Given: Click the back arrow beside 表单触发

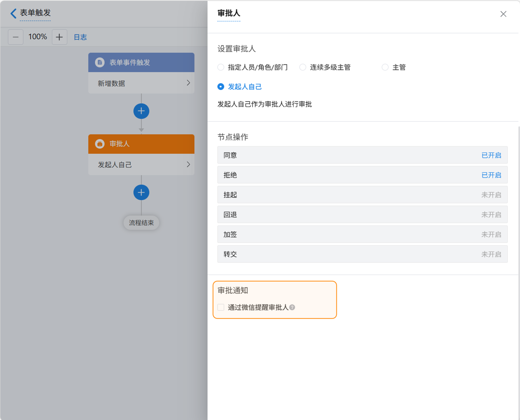Looking at the screenshot, I should tap(13, 13).
